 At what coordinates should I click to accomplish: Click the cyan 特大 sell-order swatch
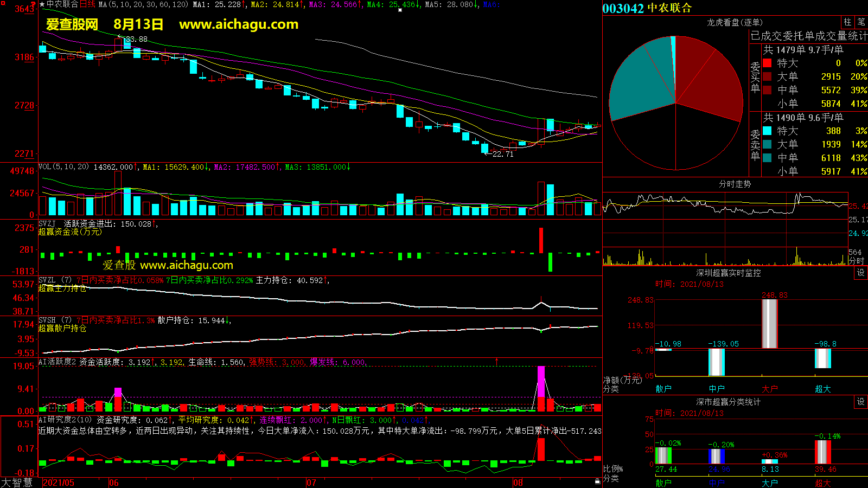click(767, 131)
